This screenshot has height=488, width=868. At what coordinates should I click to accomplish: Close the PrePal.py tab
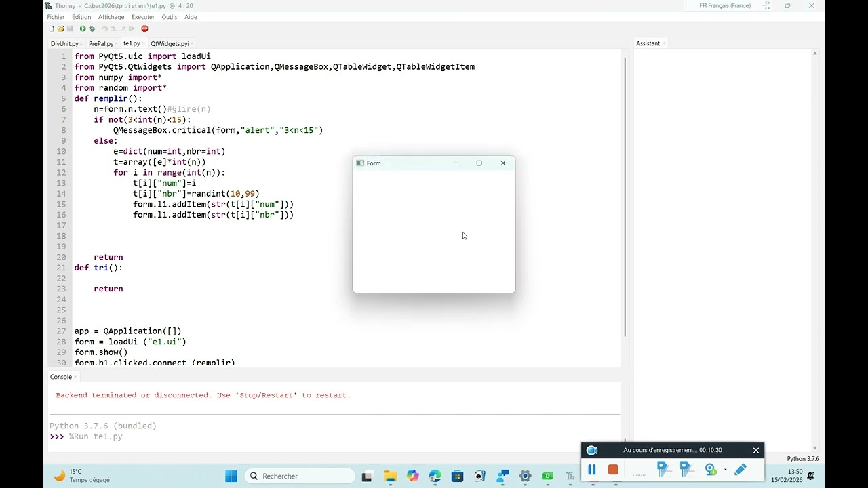(117, 43)
